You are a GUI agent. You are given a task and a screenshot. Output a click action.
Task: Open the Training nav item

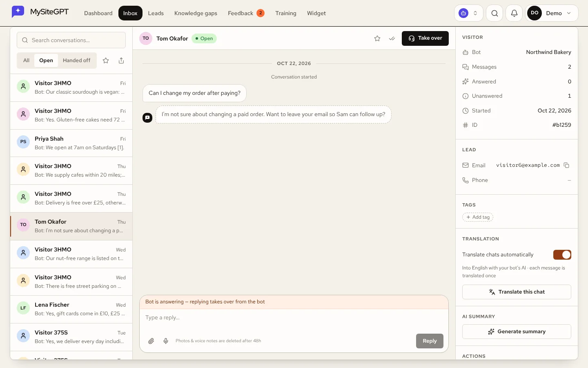[286, 13]
